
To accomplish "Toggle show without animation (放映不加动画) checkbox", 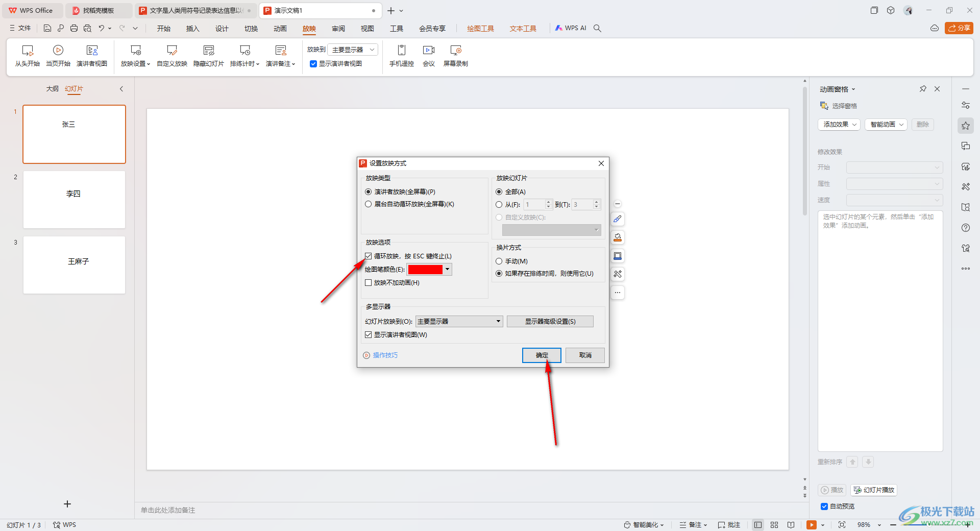I will pyautogui.click(x=368, y=283).
